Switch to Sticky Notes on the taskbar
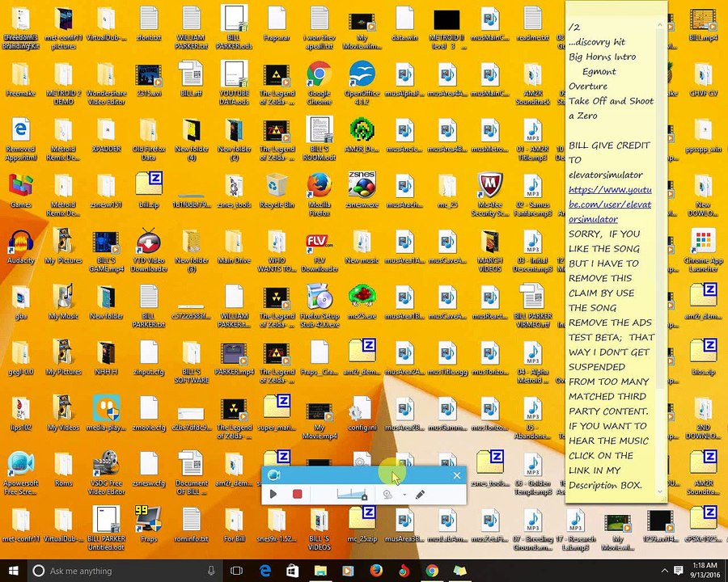This screenshot has width=728, height=582. click(x=460, y=571)
